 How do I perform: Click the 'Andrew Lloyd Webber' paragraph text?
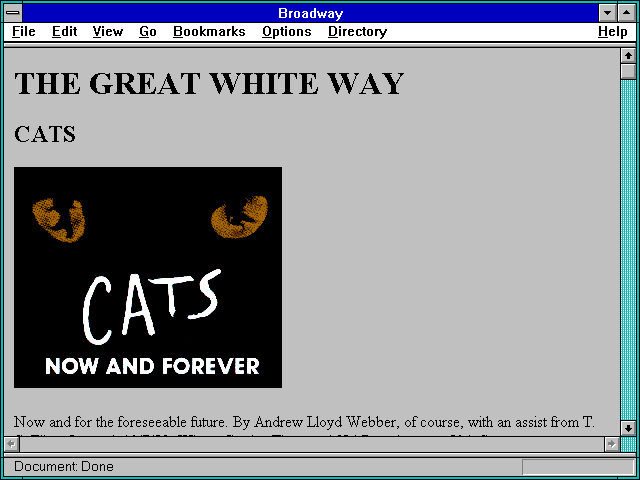[x=326, y=422]
